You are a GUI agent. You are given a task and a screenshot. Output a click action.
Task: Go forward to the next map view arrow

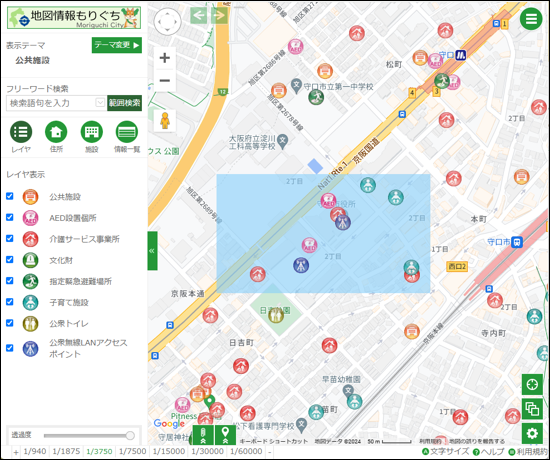point(219,15)
